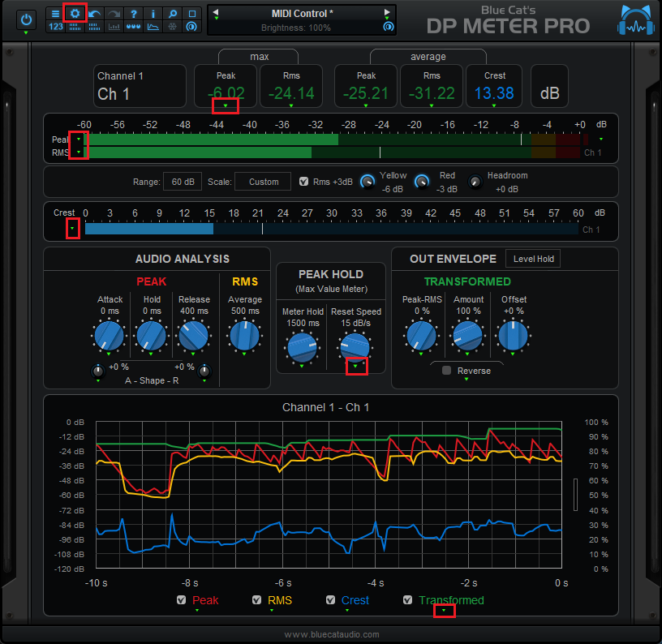
Task: Click the Attack knob
Action: tap(109, 336)
